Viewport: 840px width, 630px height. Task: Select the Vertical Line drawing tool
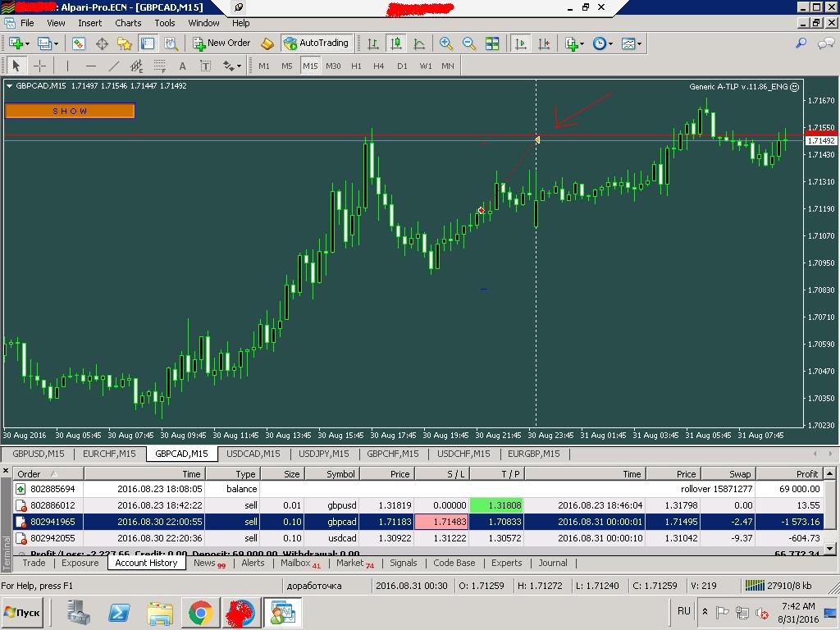coord(67,66)
